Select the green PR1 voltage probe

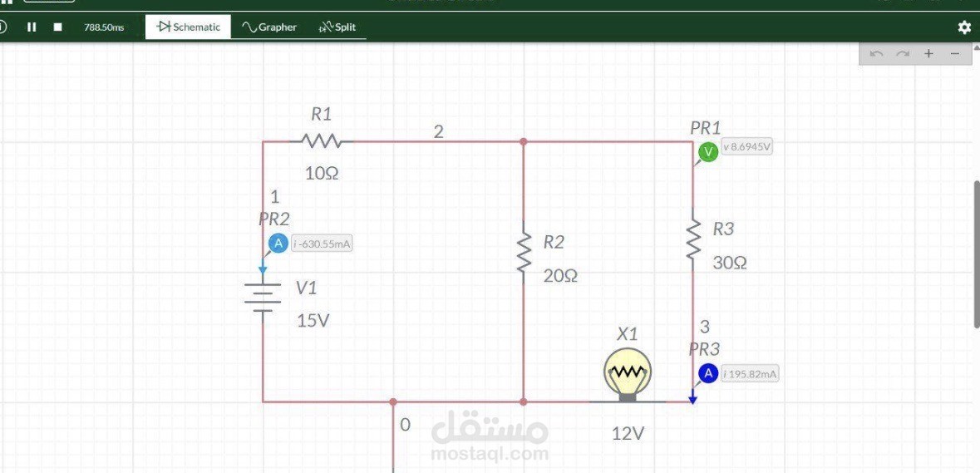[x=707, y=152]
